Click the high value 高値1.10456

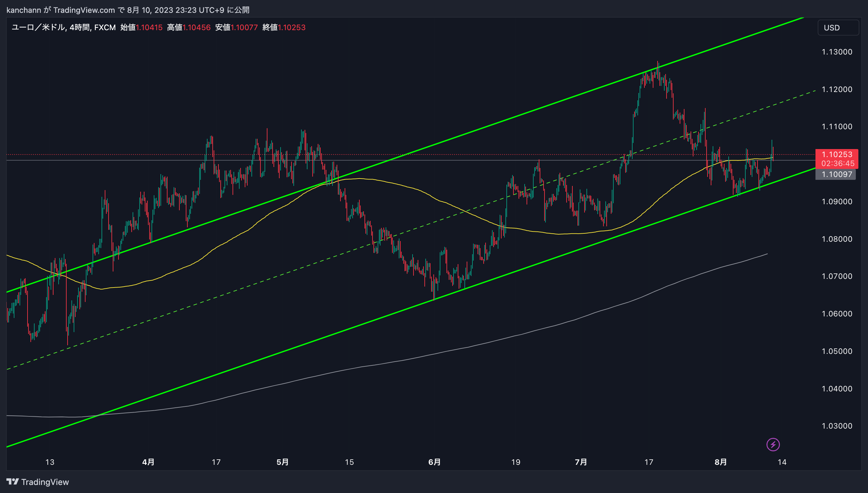pyautogui.click(x=189, y=28)
